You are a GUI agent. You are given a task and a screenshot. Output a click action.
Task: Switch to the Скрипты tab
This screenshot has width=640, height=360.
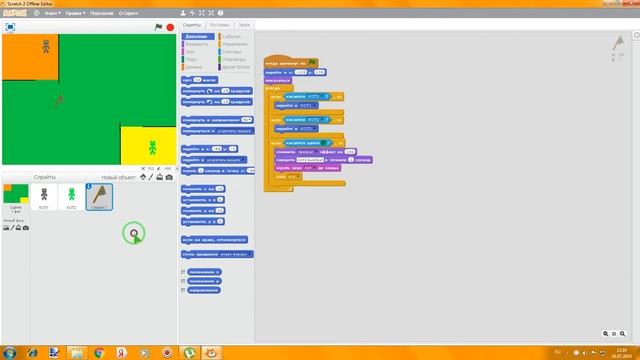[x=192, y=25]
